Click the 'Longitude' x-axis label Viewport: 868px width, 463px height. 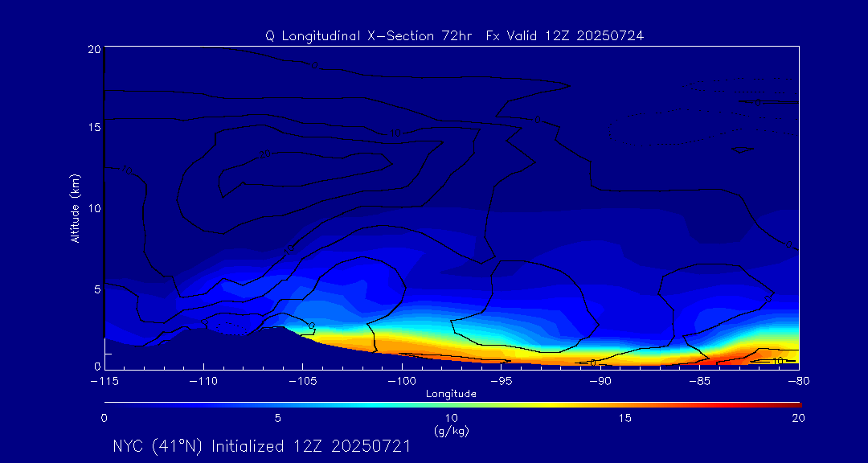click(x=451, y=394)
